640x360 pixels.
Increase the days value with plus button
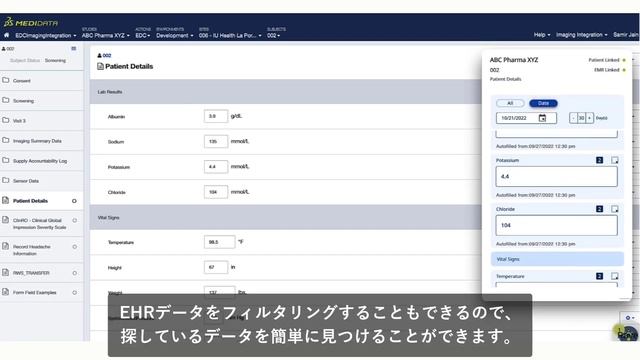pyautogui.click(x=589, y=118)
